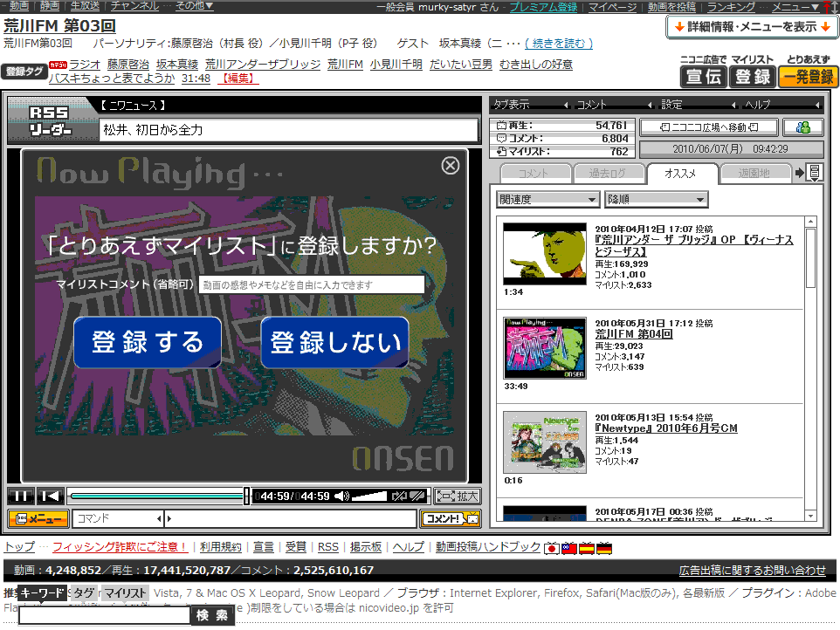Open the ラジオ category tag
Viewport: 840px width, 630px height.
point(85,65)
